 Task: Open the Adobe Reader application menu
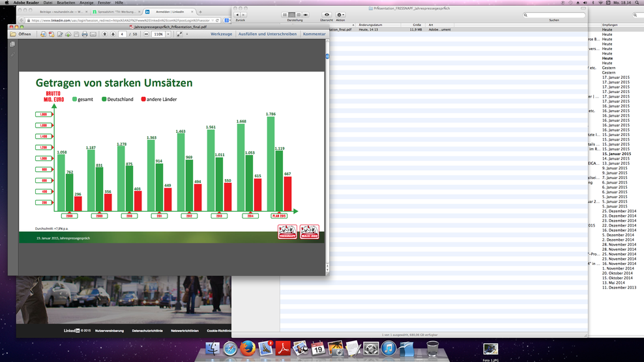(x=26, y=3)
